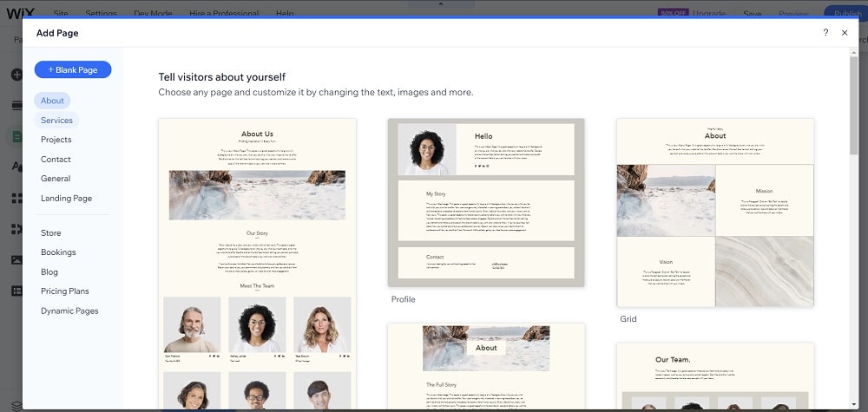Switch to the General category

pos(56,179)
